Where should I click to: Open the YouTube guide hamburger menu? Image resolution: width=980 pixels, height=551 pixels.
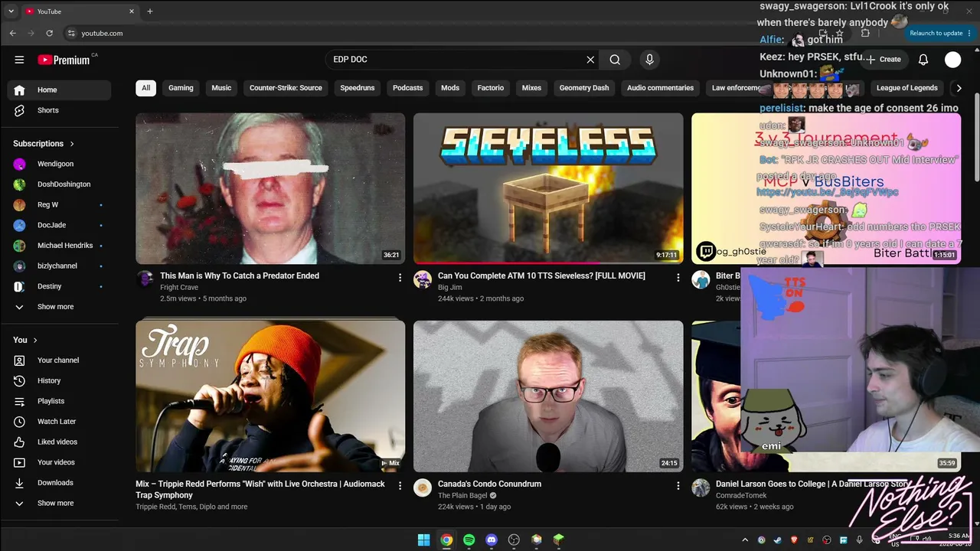tap(19, 60)
